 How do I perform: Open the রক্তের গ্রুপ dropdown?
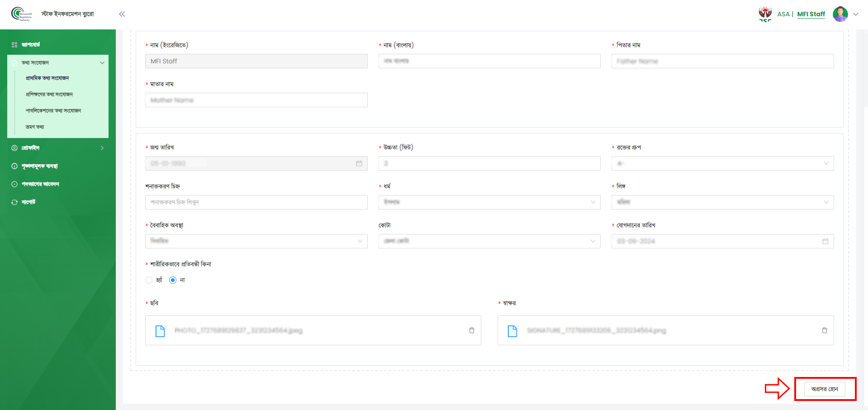pos(722,163)
